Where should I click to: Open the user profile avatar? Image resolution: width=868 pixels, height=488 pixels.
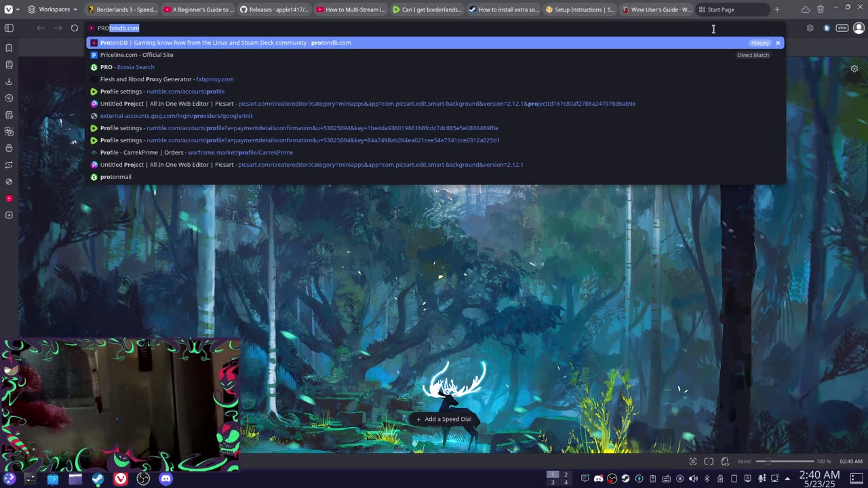[859, 28]
